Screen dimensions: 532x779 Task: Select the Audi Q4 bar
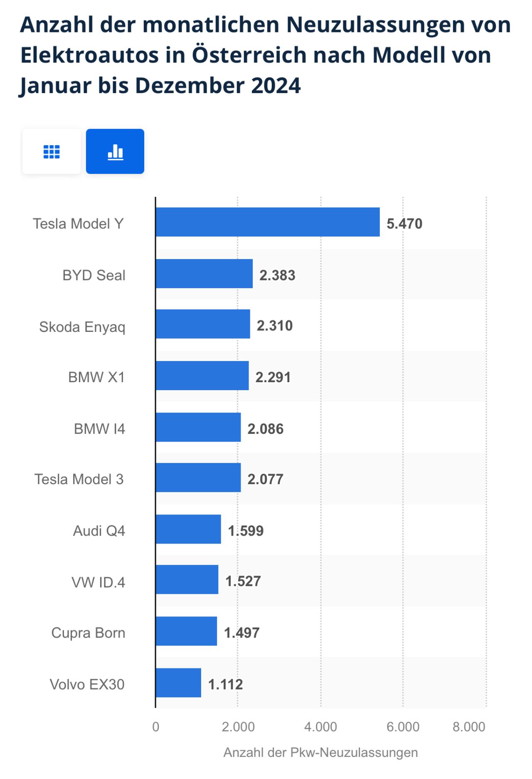pyautogui.click(x=188, y=529)
